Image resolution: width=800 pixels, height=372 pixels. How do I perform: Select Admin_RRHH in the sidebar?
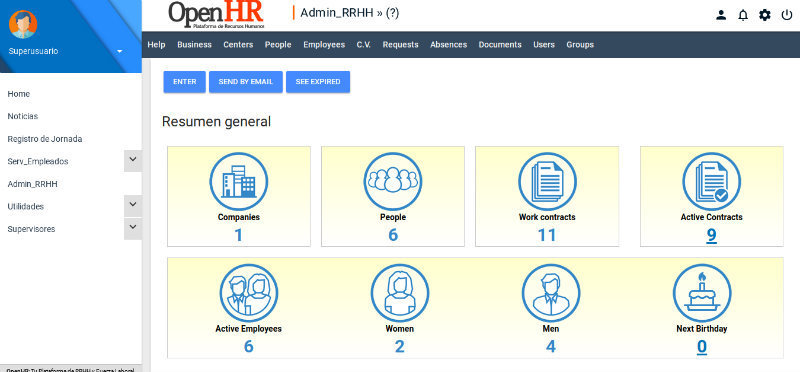click(32, 184)
